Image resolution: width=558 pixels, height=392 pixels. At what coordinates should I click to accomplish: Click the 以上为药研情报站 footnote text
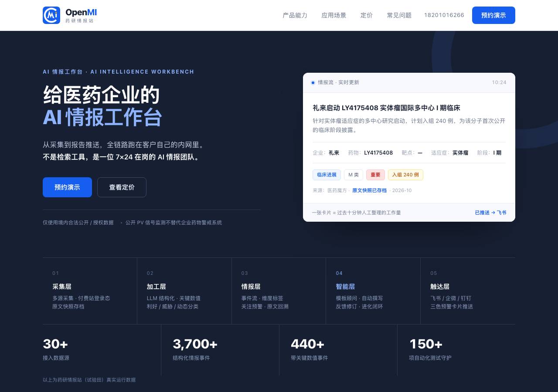(89, 380)
